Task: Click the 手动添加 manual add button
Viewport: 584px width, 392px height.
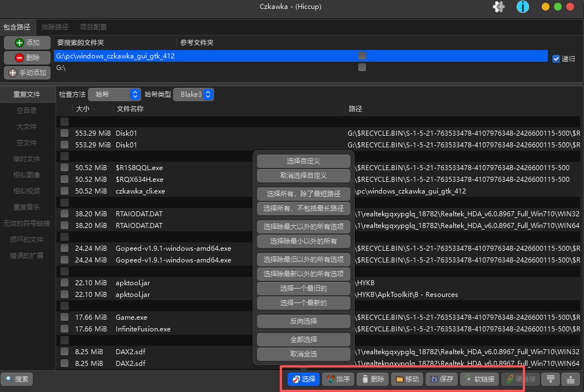Action: point(27,73)
